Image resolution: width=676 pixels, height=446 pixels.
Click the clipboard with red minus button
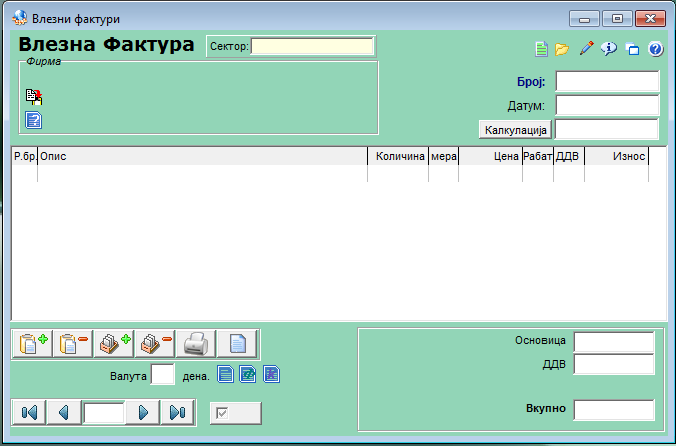[x=73, y=344]
